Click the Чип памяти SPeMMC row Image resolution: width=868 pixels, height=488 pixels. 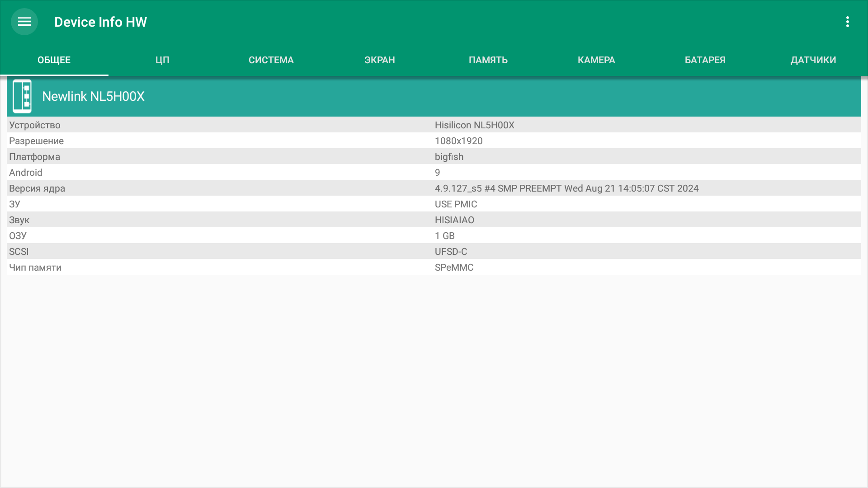434,267
